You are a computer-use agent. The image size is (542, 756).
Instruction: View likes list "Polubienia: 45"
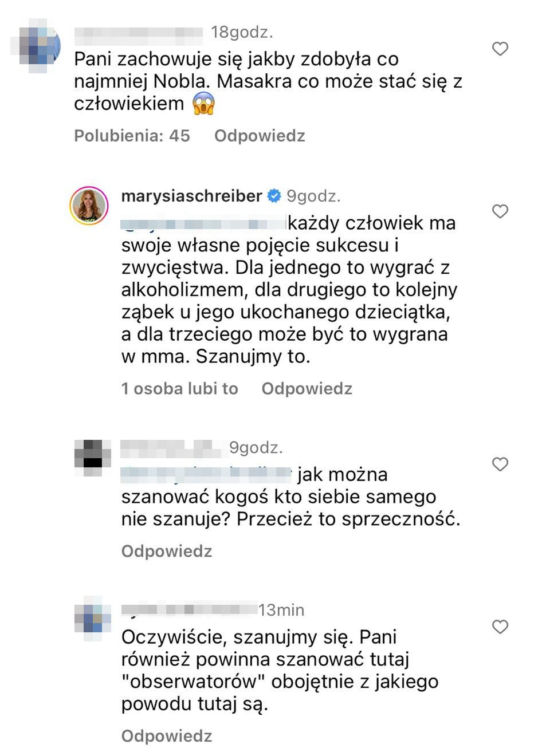click(x=132, y=136)
